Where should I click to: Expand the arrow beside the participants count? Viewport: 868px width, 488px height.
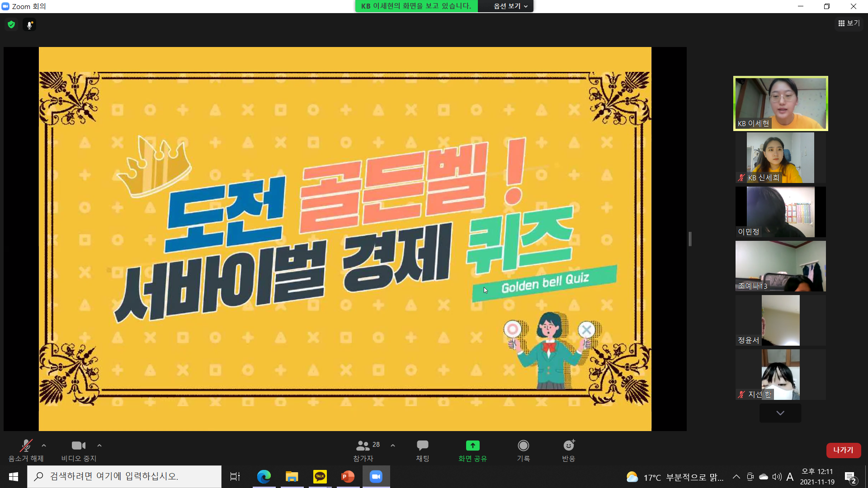point(393,446)
